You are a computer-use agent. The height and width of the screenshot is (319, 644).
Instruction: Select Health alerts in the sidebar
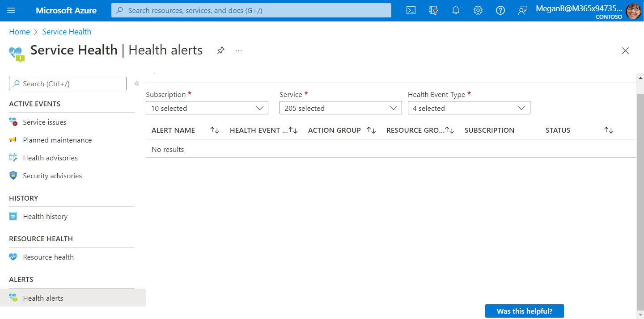tap(73, 298)
